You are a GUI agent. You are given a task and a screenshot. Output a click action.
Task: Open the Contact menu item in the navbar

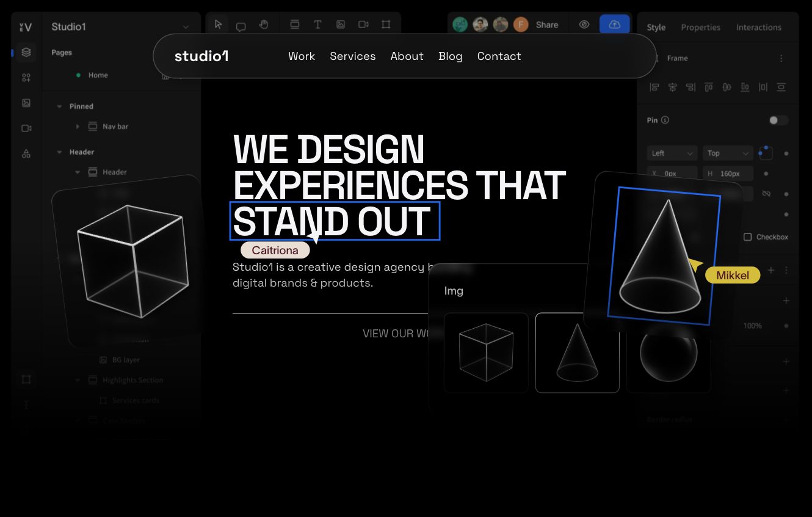pos(499,56)
